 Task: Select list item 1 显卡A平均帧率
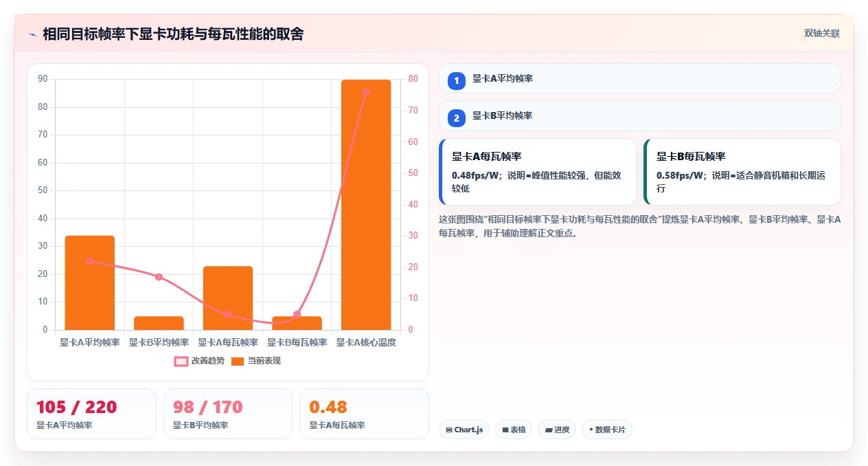click(640, 78)
